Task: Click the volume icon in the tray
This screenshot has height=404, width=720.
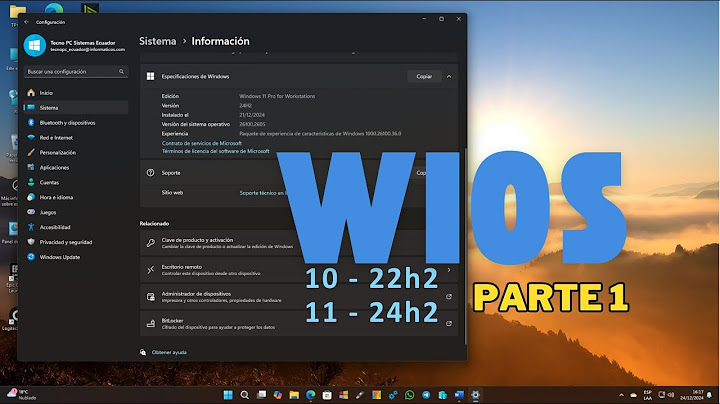Action: (671, 395)
